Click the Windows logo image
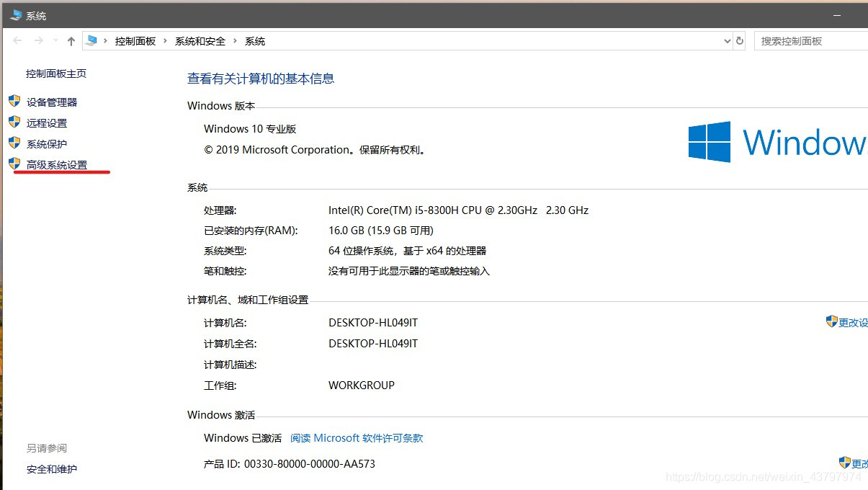 tap(710, 142)
